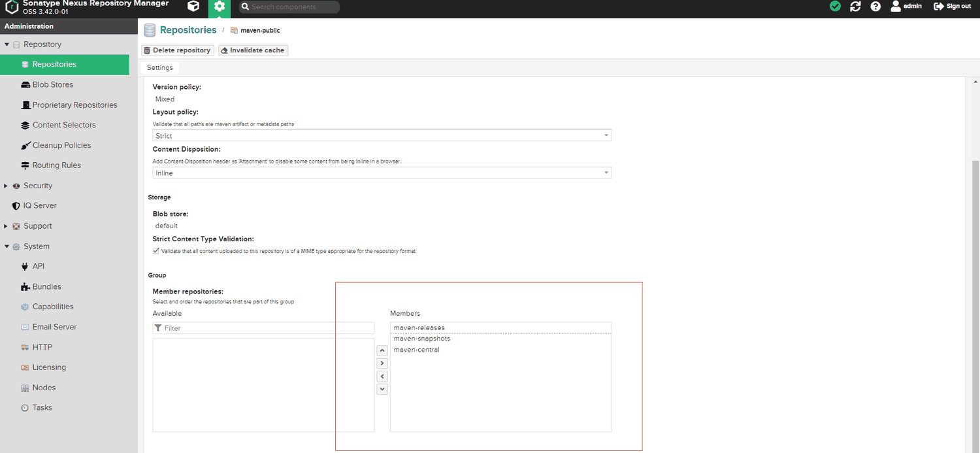Click the Sonatype Nexus logo icon

(x=11, y=7)
